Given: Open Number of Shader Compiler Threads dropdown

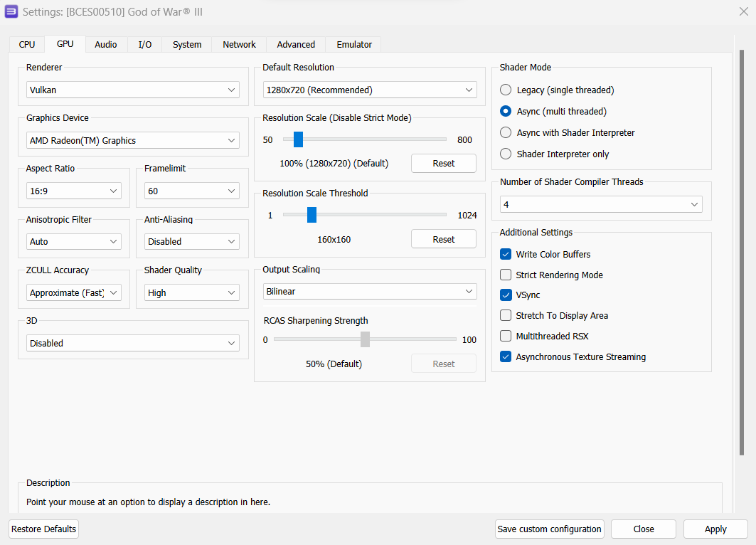Looking at the screenshot, I should click(x=601, y=204).
